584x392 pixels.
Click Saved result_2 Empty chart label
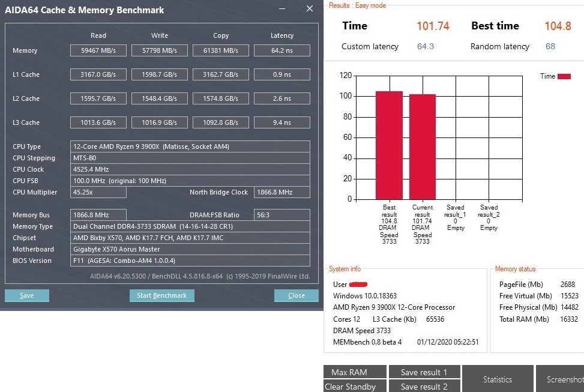pyautogui.click(x=489, y=217)
